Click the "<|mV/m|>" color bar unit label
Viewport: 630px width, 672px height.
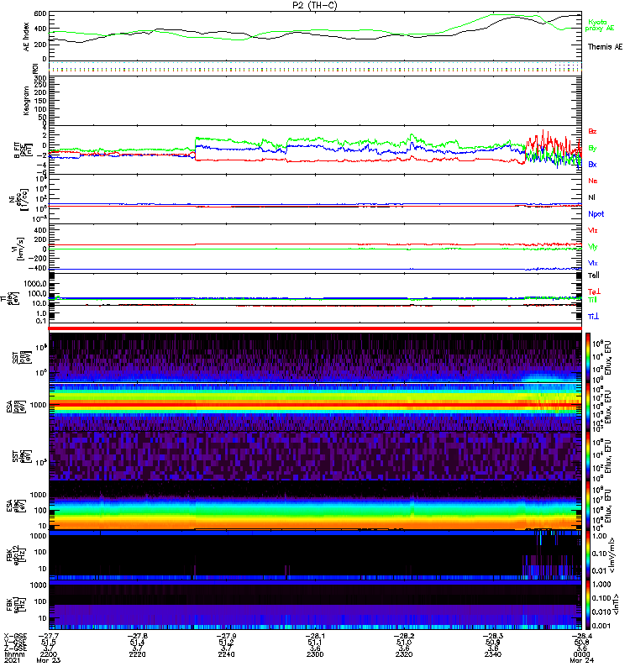(613, 555)
